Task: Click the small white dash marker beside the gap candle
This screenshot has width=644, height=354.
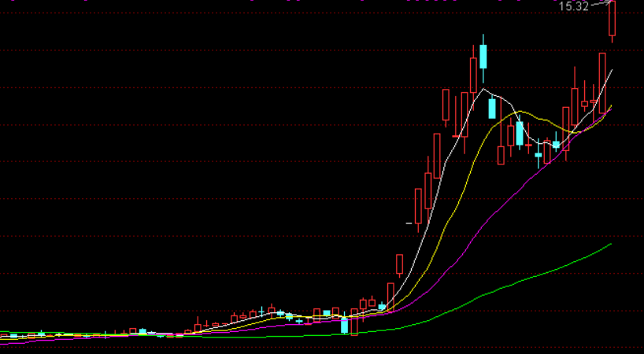Action: 409,223
